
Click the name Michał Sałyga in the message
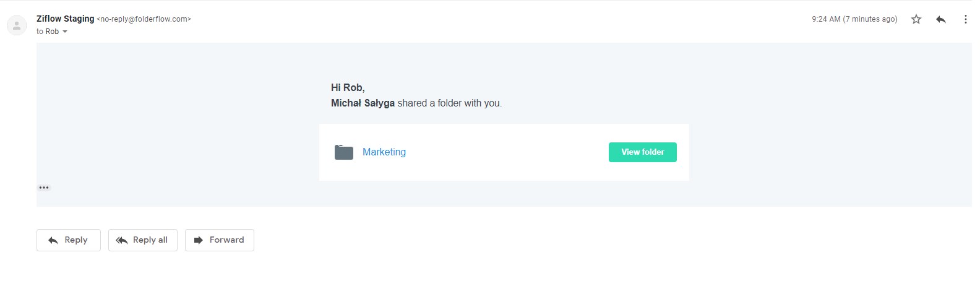(x=363, y=103)
